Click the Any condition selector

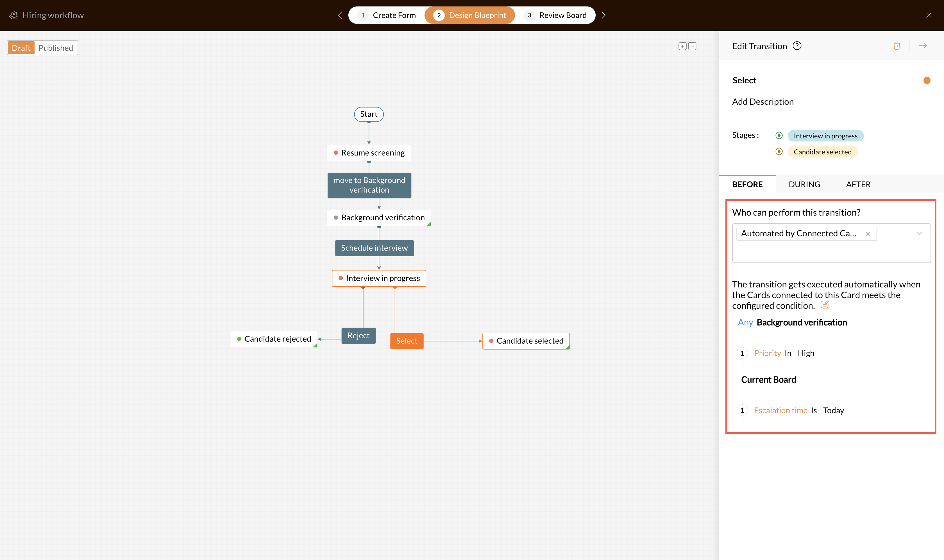click(745, 322)
